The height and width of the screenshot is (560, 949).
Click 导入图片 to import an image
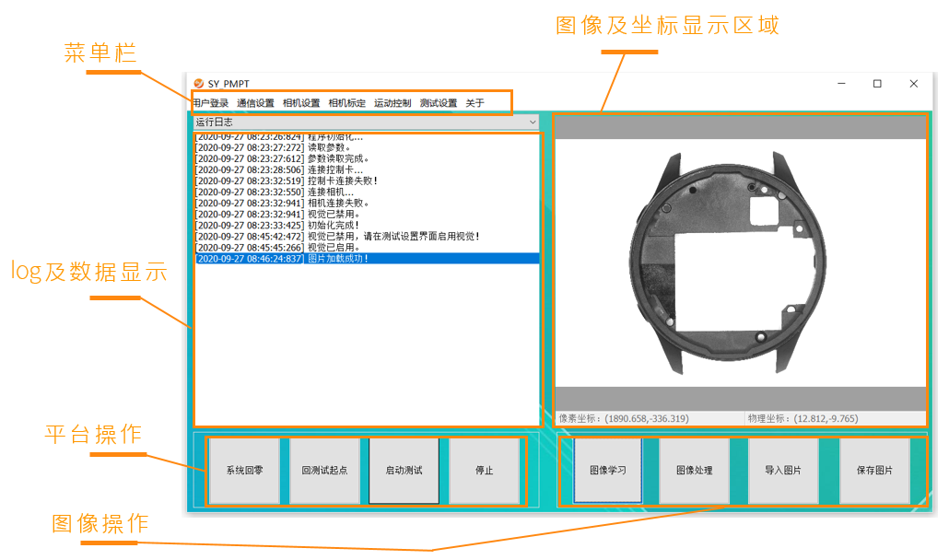click(x=783, y=471)
